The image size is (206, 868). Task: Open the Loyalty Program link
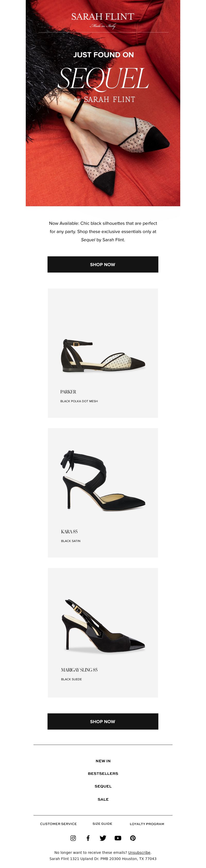click(x=147, y=824)
